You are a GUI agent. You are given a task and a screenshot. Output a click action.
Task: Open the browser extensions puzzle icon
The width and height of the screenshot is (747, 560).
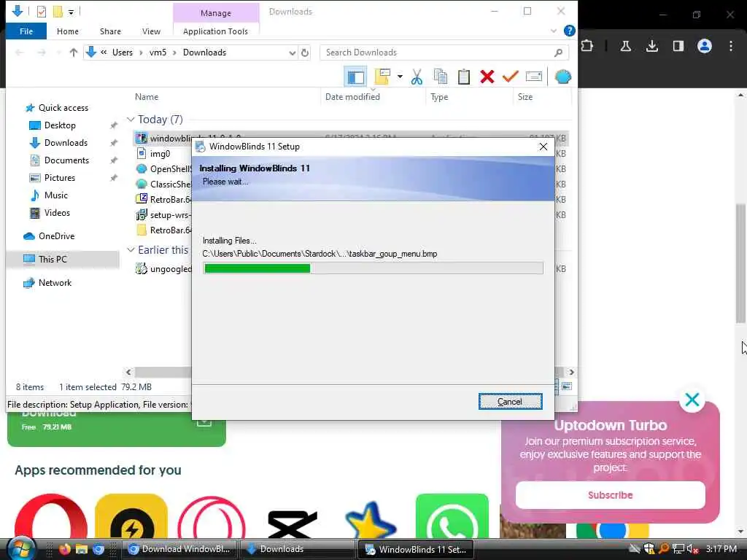click(587, 46)
